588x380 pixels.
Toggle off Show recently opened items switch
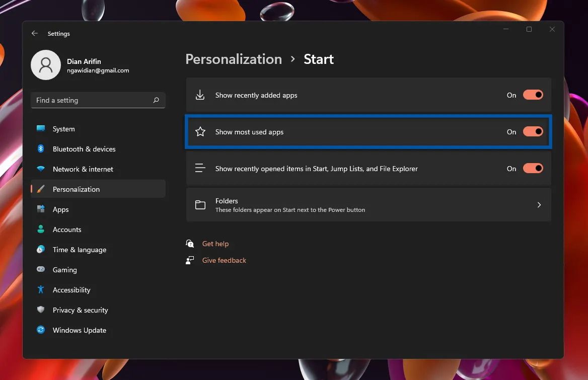533,169
